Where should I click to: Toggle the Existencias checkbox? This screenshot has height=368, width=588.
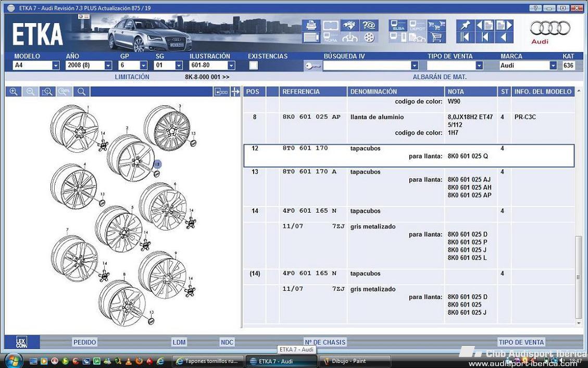254,65
